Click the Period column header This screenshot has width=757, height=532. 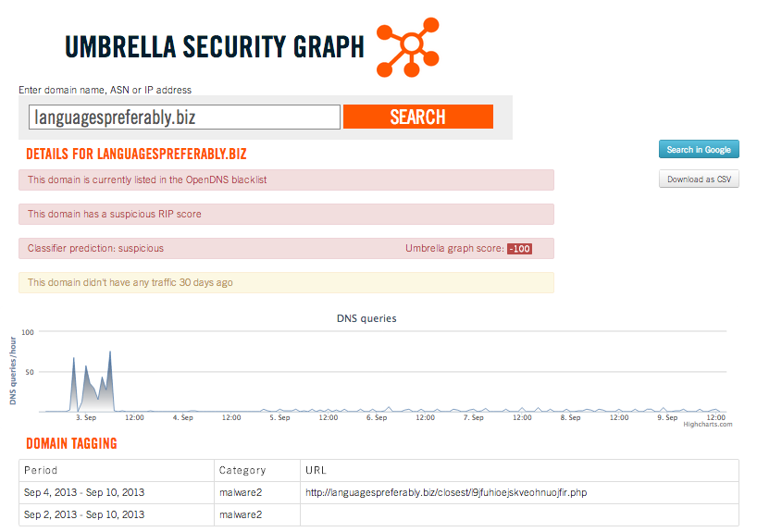pos(41,470)
